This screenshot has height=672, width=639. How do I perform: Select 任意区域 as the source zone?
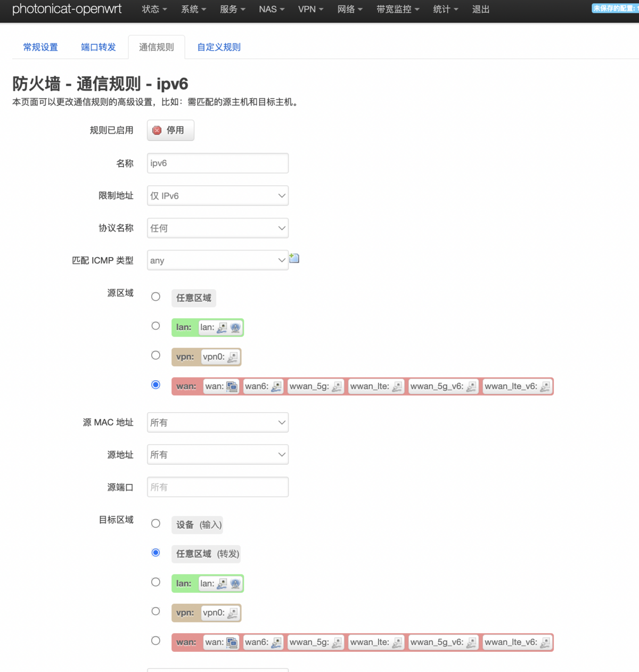155,297
